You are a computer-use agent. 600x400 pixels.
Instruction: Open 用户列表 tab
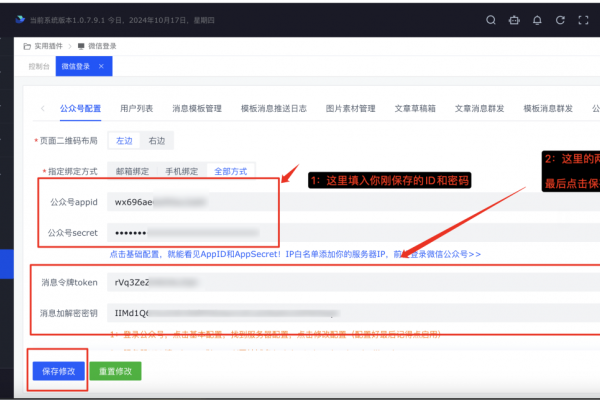click(x=136, y=109)
